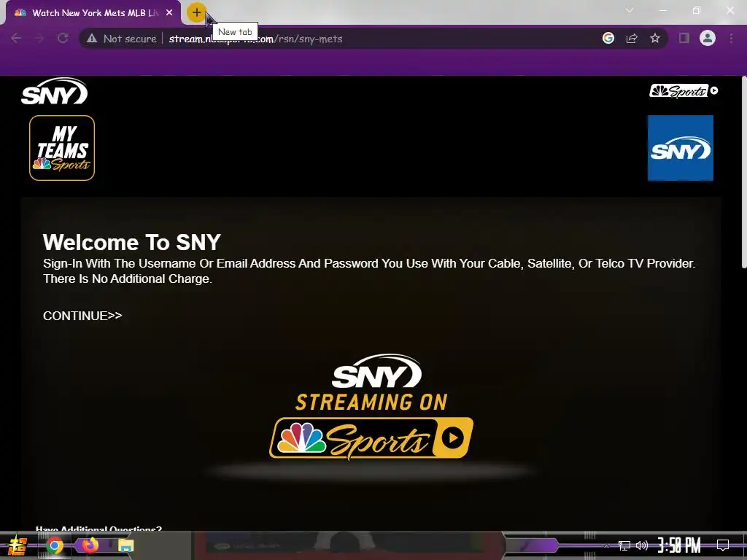The height and width of the screenshot is (560, 747).
Task: Open the network icon in system tray
Action: coord(624,545)
